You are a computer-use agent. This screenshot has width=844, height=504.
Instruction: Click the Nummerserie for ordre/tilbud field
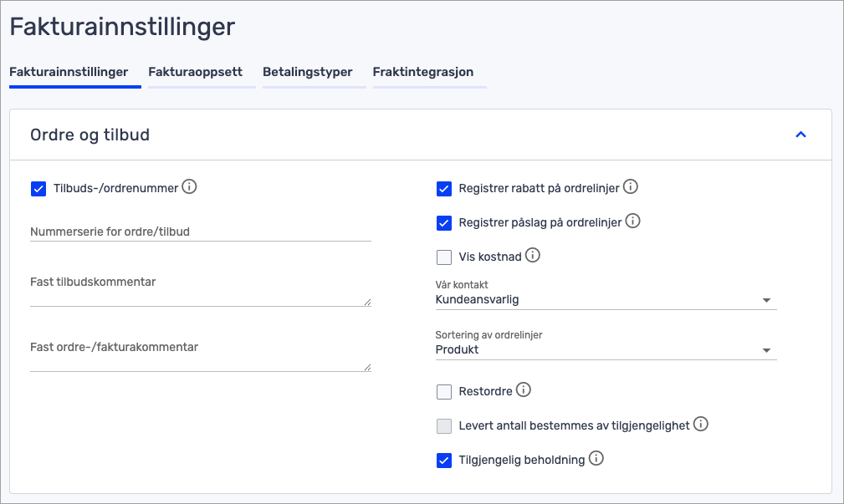click(200, 232)
